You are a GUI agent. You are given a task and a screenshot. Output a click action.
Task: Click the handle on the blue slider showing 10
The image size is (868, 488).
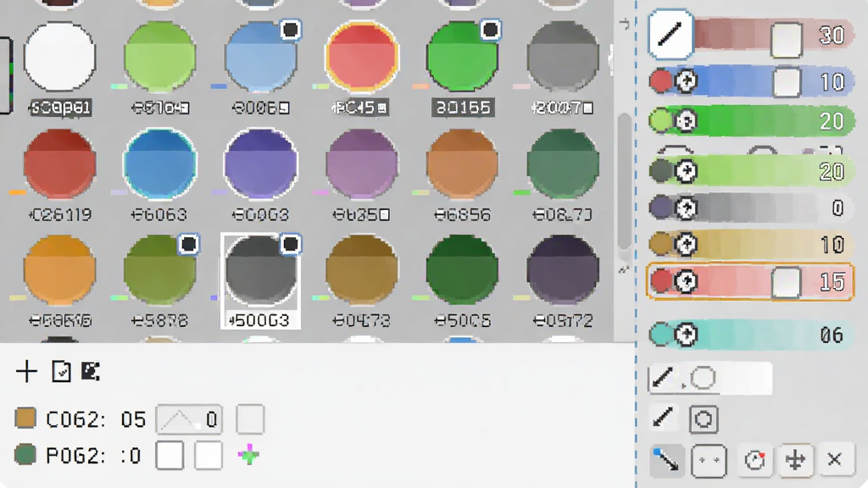coord(786,82)
